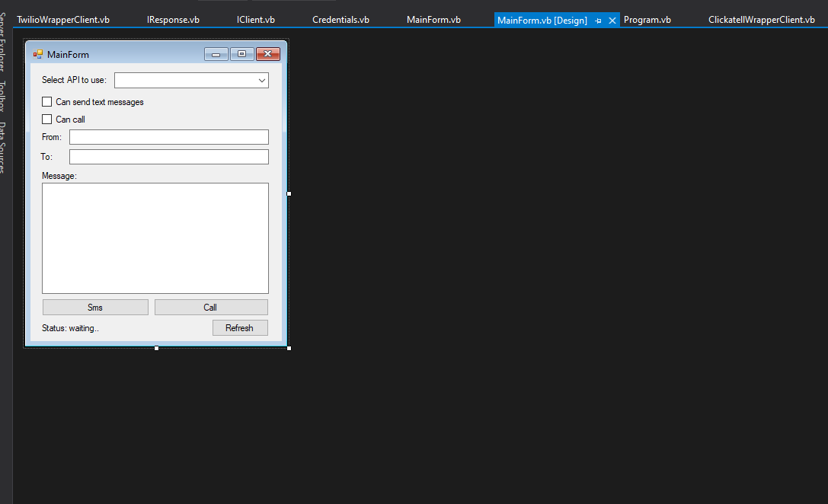Minimize the MainForm designer window

(x=216, y=54)
